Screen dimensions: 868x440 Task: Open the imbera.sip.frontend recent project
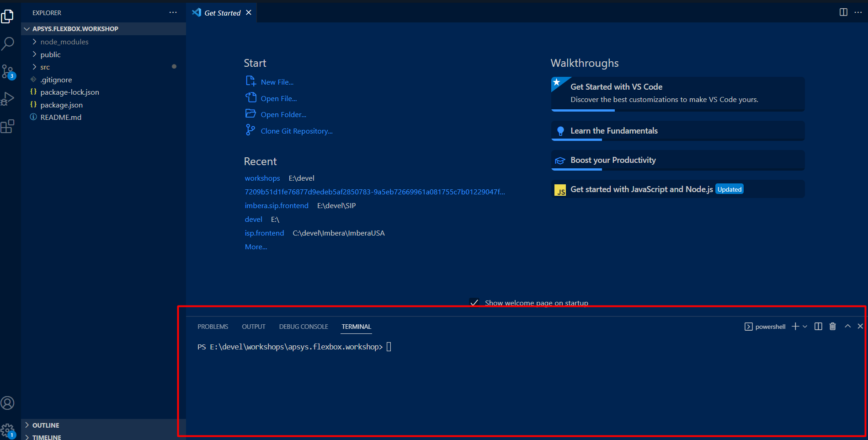[277, 205]
